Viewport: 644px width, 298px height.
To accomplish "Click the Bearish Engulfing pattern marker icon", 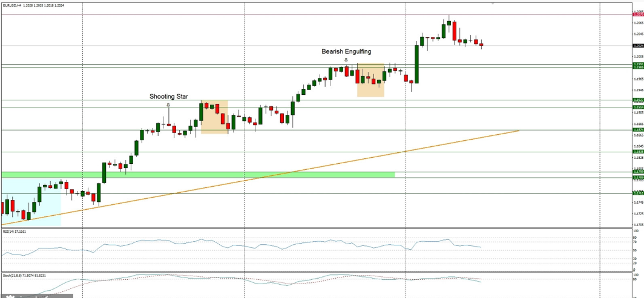I will coord(346,60).
